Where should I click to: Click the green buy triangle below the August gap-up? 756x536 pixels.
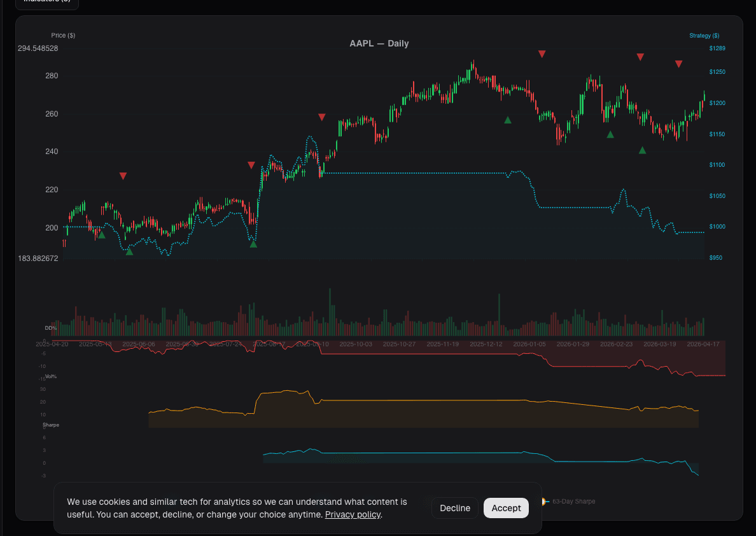point(253,243)
